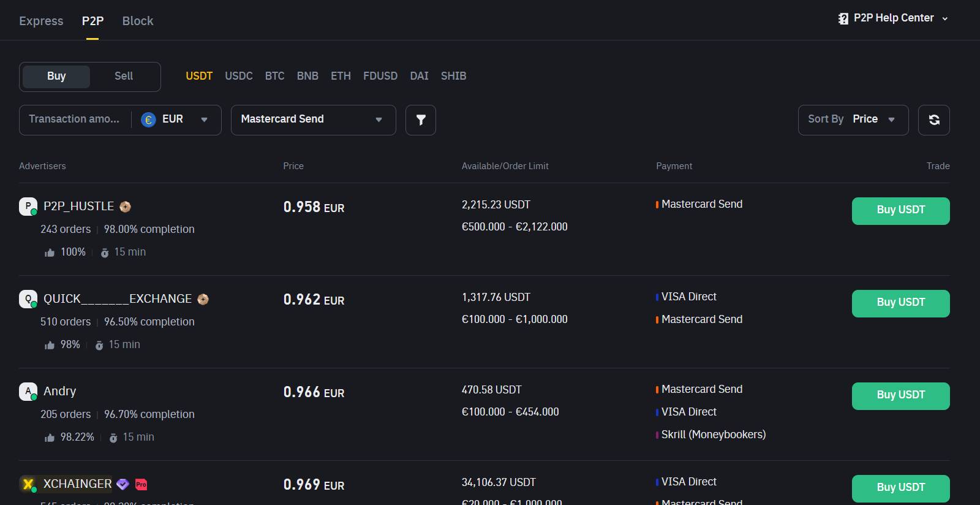The image size is (980, 505).
Task: Click the Euro currency icon
Action: point(148,120)
